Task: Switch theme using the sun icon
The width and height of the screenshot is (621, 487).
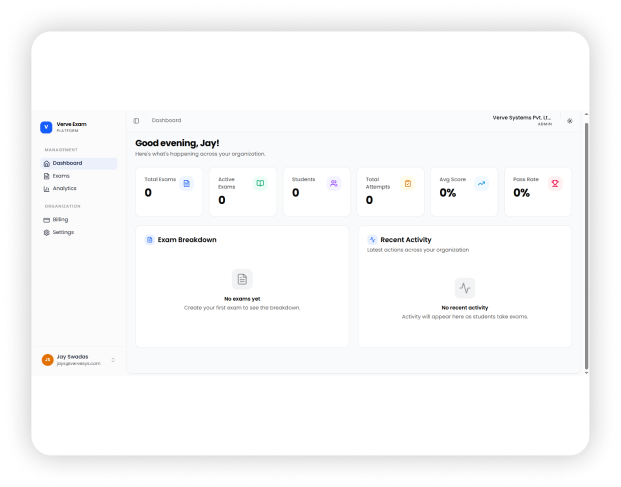Action: tap(570, 121)
